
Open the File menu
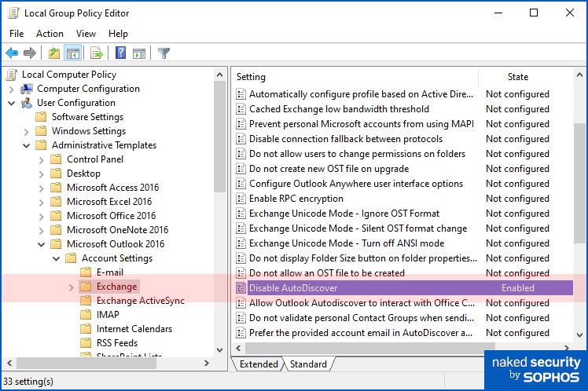click(17, 34)
